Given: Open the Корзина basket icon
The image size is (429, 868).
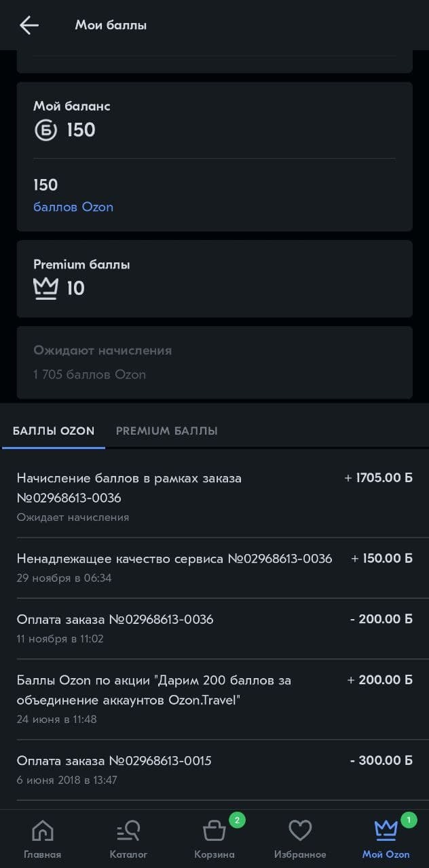Looking at the screenshot, I should (214, 831).
